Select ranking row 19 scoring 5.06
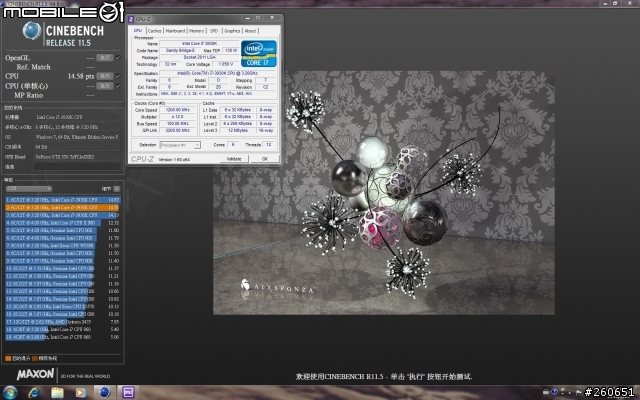The width and height of the screenshot is (640, 400). [62, 337]
